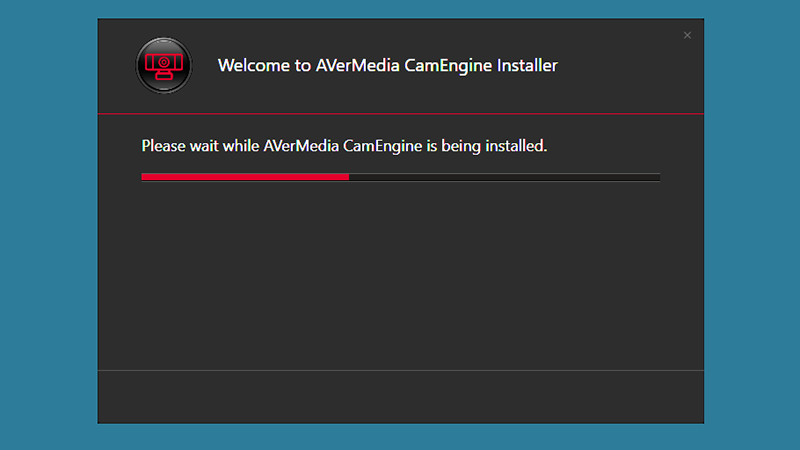Click the empty footer strip of the installer
The width and height of the screenshot is (800, 450).
click(x=401, y=397)
